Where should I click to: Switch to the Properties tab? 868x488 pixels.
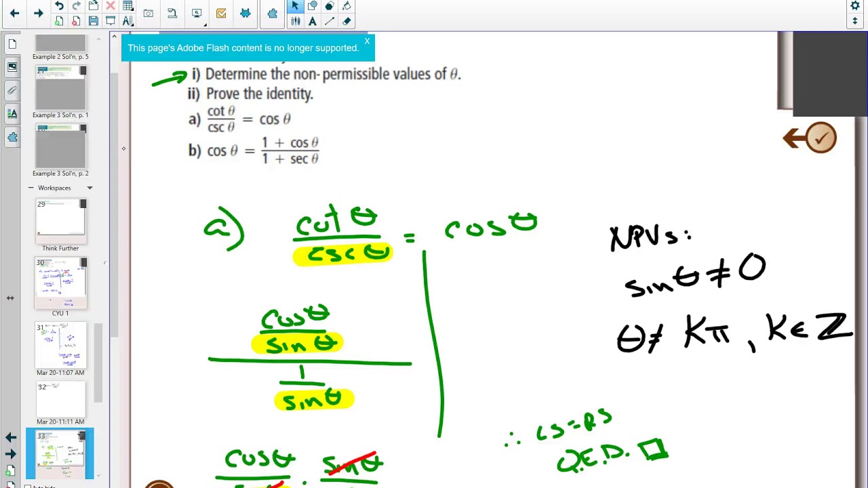tap(12, 113)
